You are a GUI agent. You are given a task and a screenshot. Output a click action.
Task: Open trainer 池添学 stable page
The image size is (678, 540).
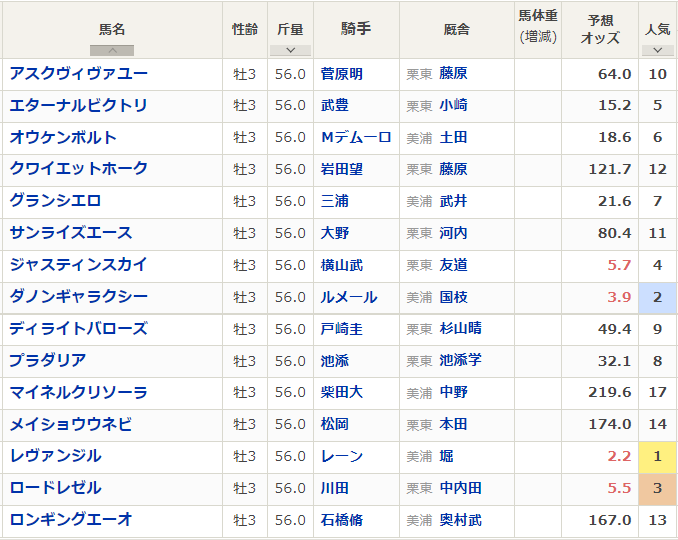coord(461,360)
